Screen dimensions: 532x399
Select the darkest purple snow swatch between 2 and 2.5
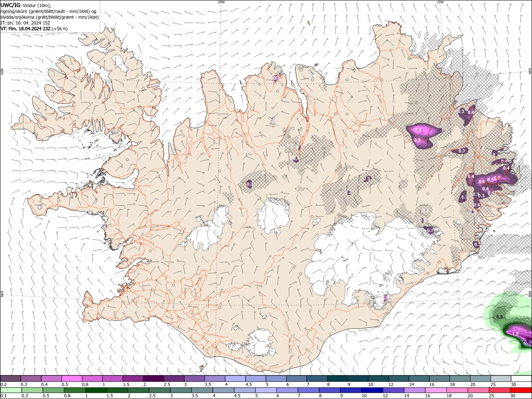153,379
